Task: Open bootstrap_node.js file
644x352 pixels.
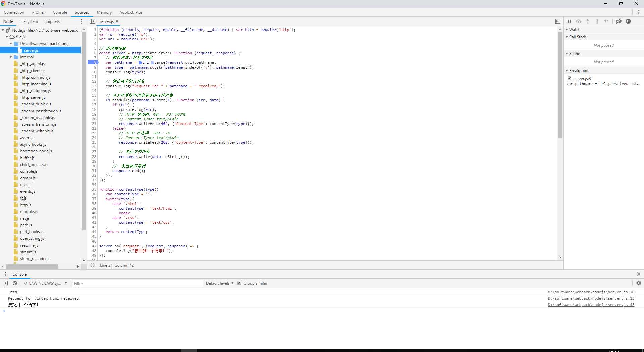Action: point(36,151)
